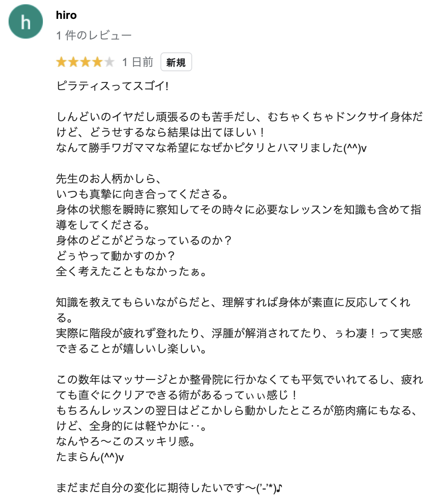Click the "1 件のレビュー" review count
441x504 pixels.
(x=94, y=36)
